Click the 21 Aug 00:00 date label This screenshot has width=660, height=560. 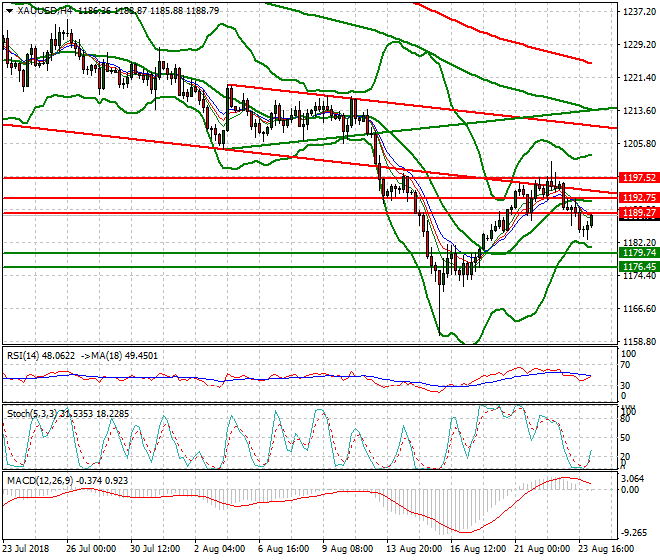542,549
